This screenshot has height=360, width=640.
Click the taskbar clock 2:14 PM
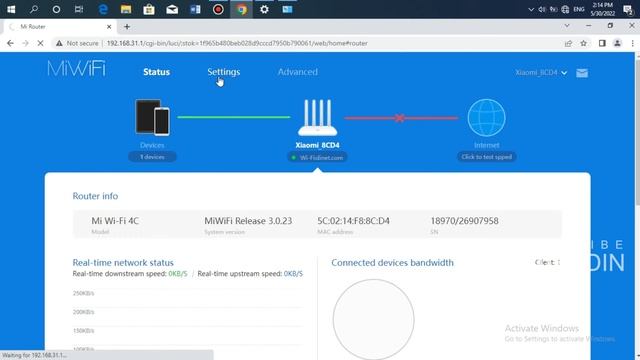[x=602, y=9]
